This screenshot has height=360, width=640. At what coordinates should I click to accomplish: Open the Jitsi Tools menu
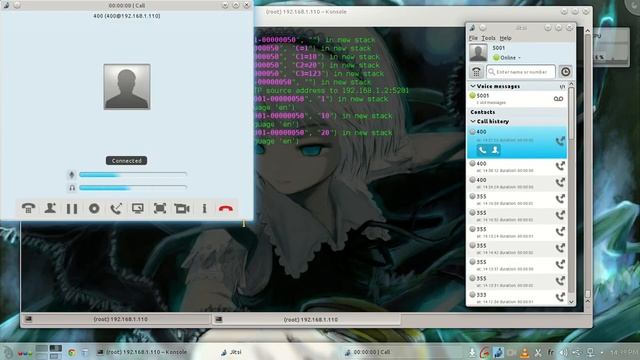[x=488, y=38]
